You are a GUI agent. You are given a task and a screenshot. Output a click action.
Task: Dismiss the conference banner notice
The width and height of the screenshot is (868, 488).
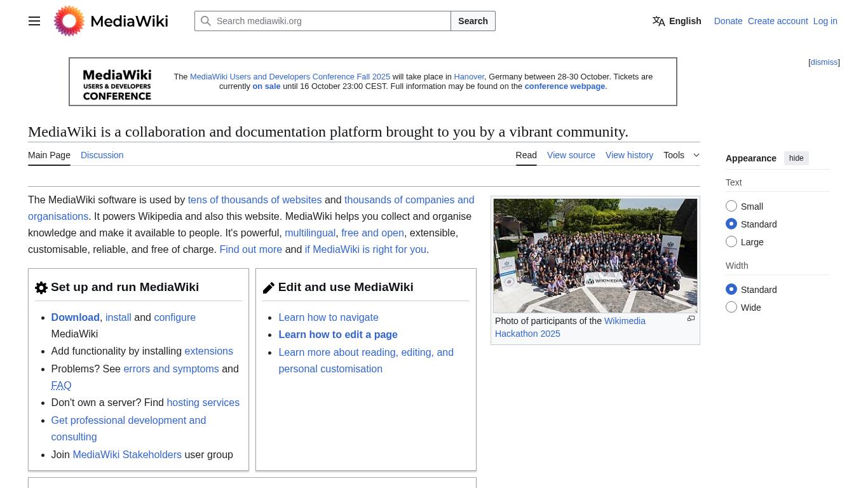[x=824, y=62]
